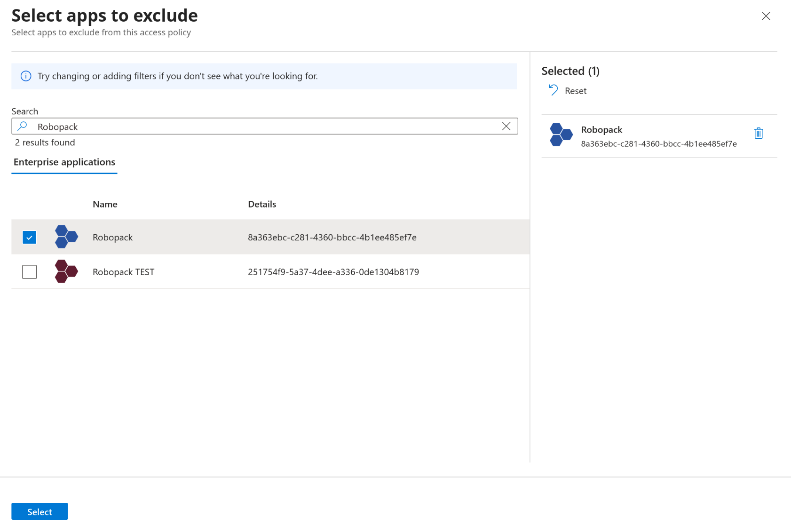The width and height of the screenshot is (791, 532).
Task: Click the ID 8a363ebc-c281-4360-bbcc-4b1ee485ef7e in results table
Action: tap(332, 238)
